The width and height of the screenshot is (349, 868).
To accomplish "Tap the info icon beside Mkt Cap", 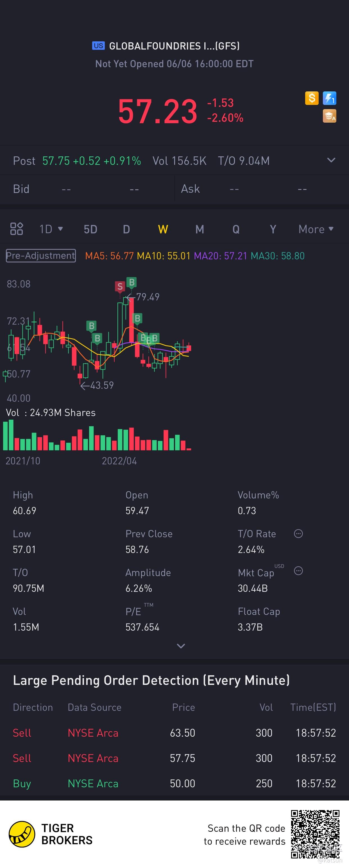I will pos(298,570).
